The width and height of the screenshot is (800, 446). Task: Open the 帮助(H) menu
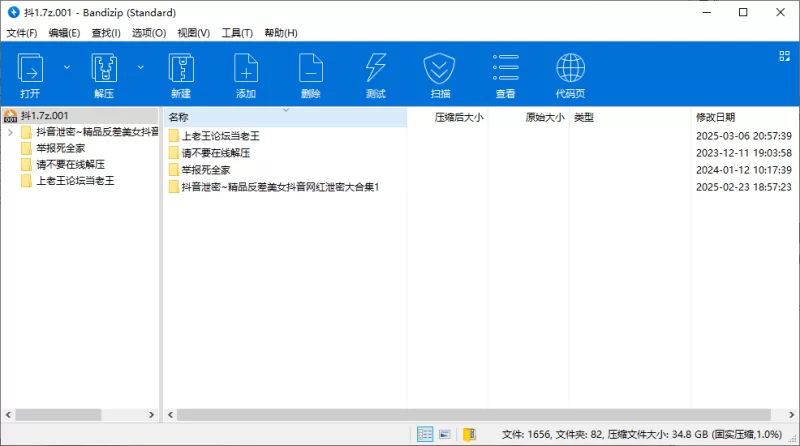click(281, 33)
